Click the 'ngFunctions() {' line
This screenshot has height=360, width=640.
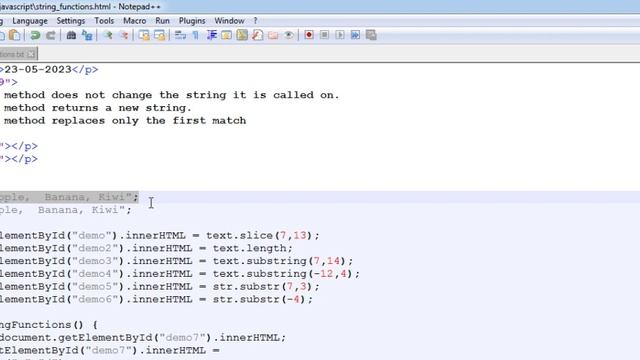coord(49,325)
